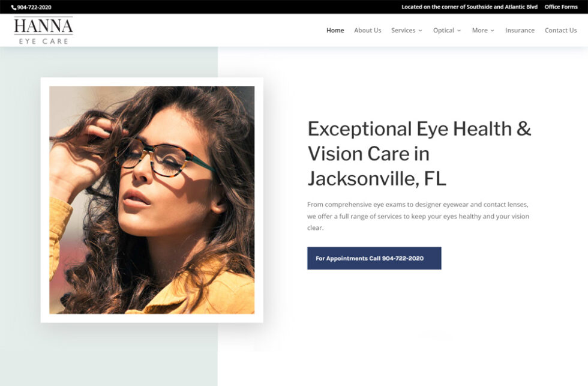View the Insurance page
The width and height of the screenshot is (588, 386).
pos(520,30)
